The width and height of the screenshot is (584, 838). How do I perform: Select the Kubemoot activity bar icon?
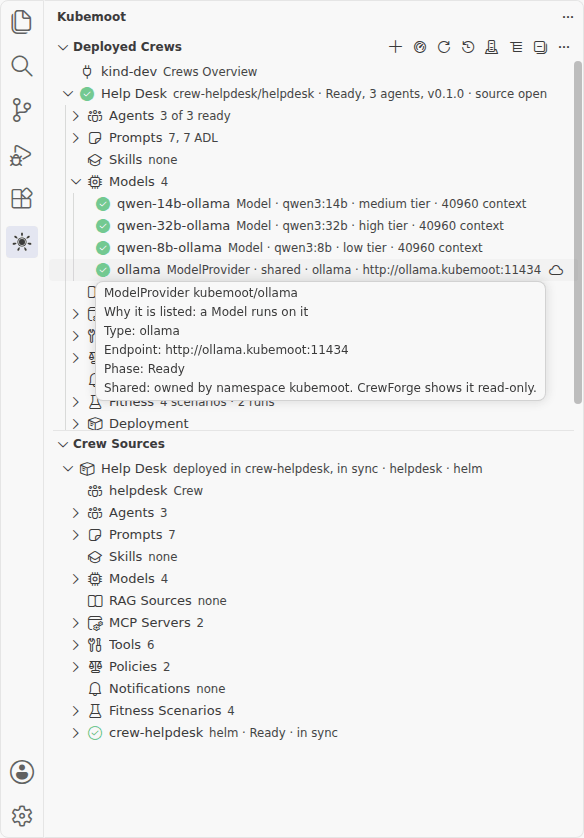click(x=22, y=242)
